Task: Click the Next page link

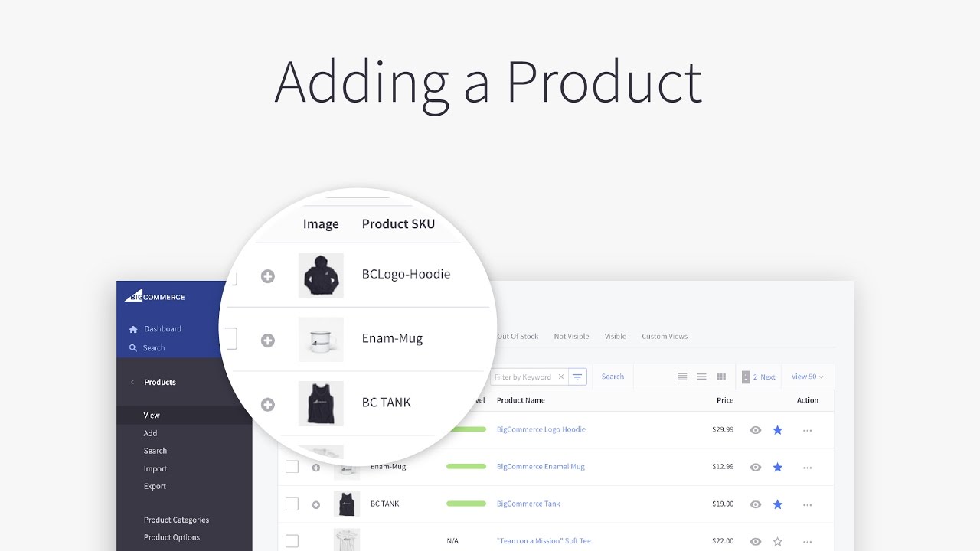Action: (768, 377)
